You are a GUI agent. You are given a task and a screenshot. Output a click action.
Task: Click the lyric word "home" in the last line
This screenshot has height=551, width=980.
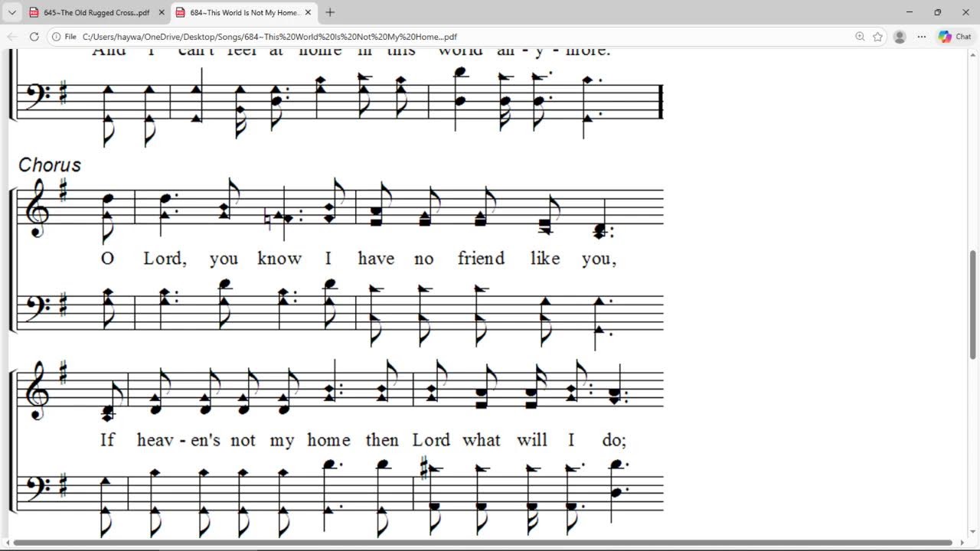pyautogui.click(x=328, y=440)
